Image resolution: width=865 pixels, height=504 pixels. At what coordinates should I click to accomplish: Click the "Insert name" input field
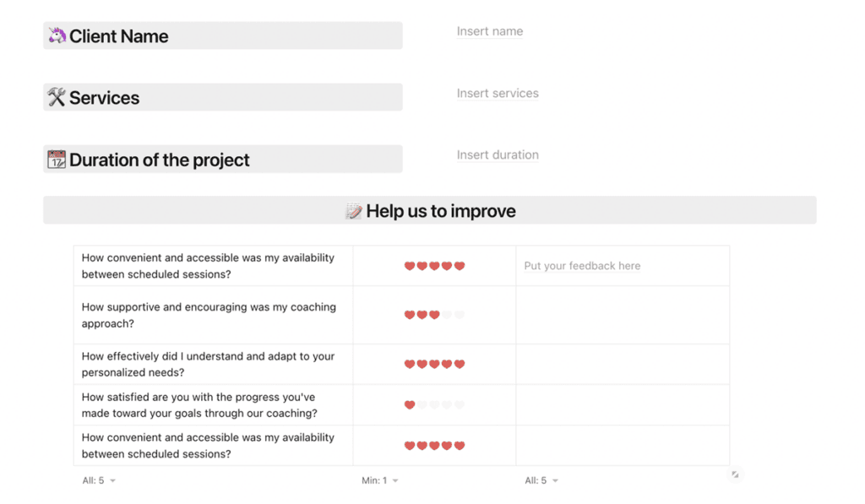(489, 31)
